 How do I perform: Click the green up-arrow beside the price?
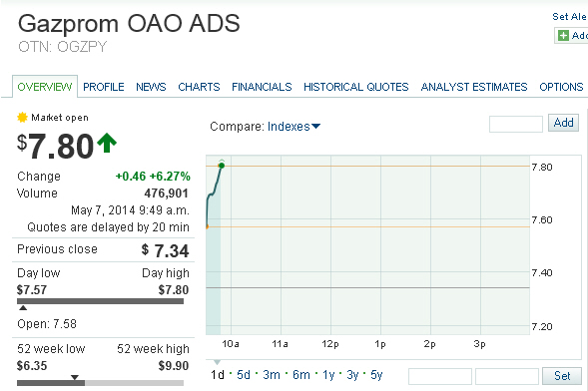[x=107, y=143]
